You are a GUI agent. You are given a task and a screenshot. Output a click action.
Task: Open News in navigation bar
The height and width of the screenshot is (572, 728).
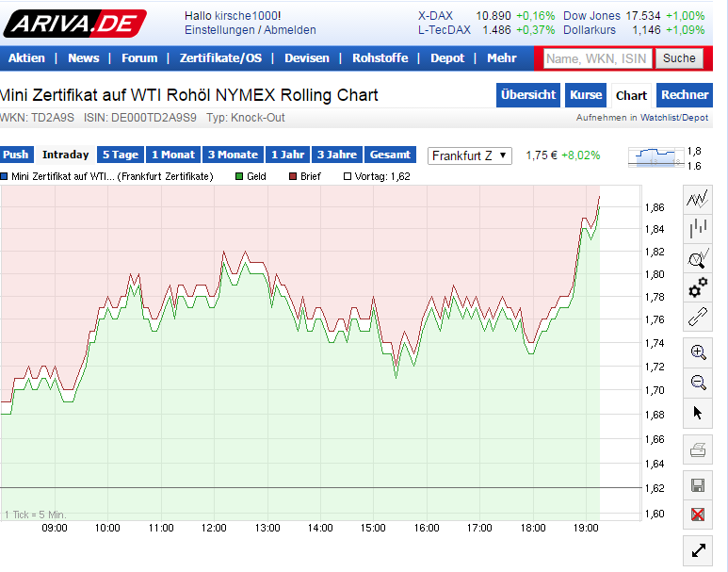pos(84,58)
